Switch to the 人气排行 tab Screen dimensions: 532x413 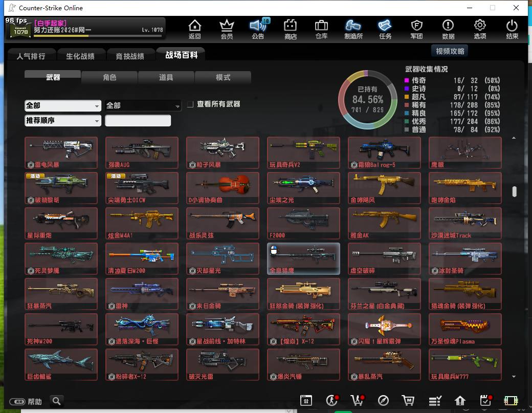[x=31, y=56]
